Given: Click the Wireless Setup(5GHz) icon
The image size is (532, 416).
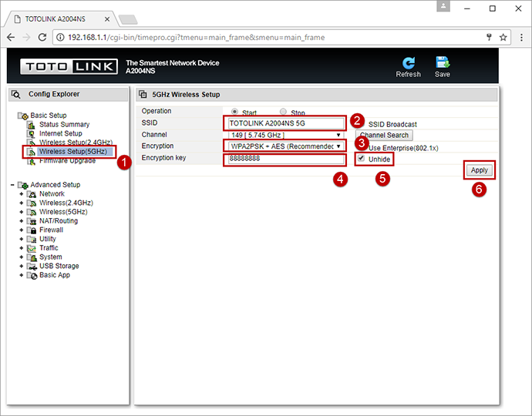Looking at the screenshot, I should 31,152.
